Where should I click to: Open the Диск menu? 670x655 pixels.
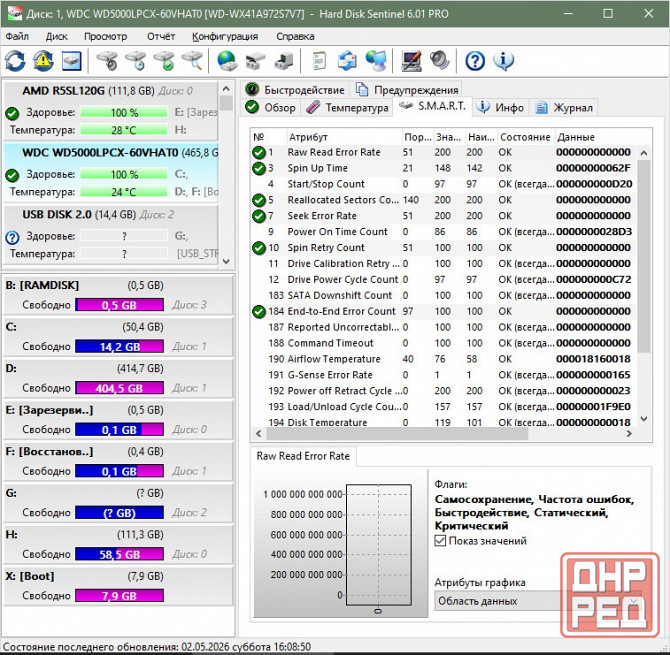57,36
